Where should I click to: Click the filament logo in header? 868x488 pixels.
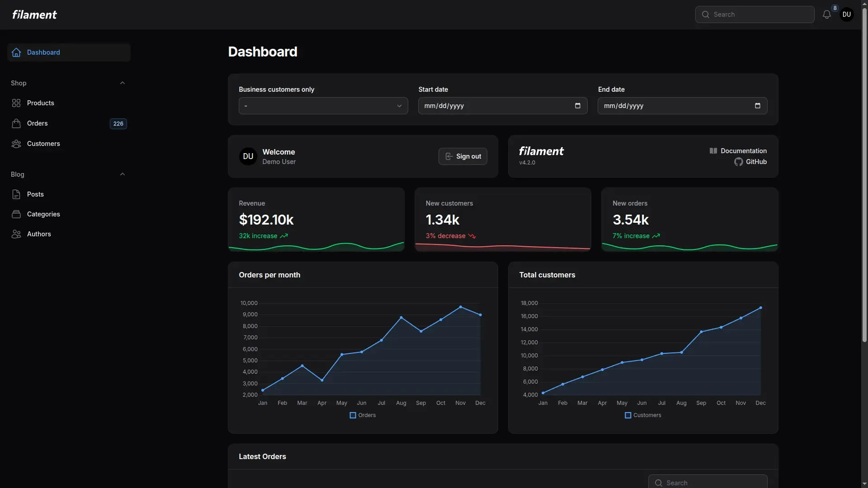[x=34, y=14]
